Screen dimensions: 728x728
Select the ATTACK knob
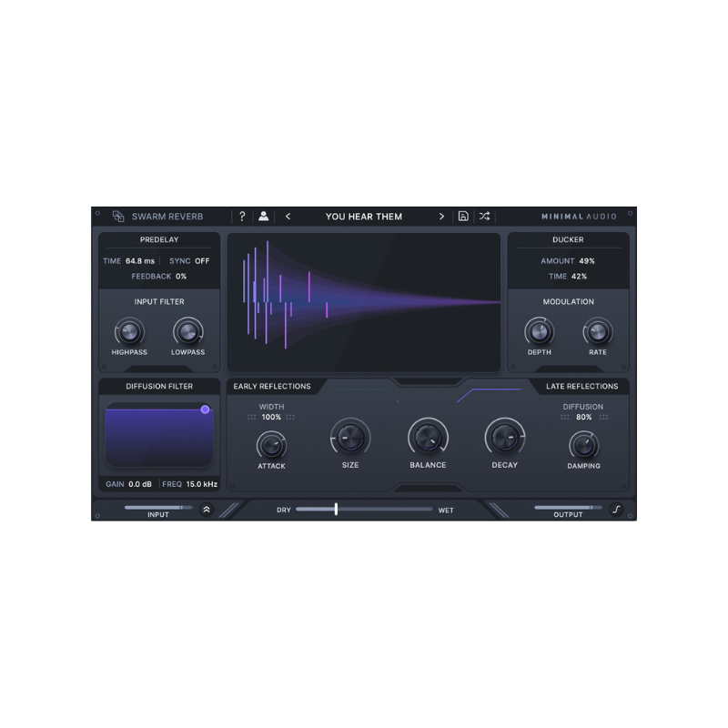tap(270, 446)
